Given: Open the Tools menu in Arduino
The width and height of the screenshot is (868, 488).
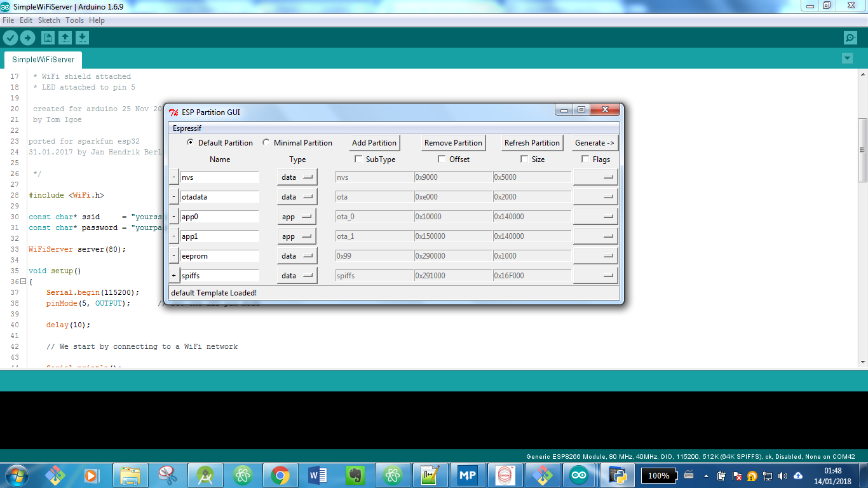Looking at the screenshot, I should click(x=74, y=20).
